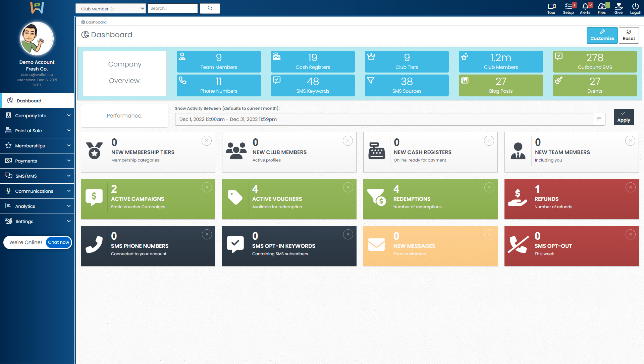The height and width of the screenshot is (364, 644).
Task: Dismiss the Refunds card
Action: click(630, 187)
